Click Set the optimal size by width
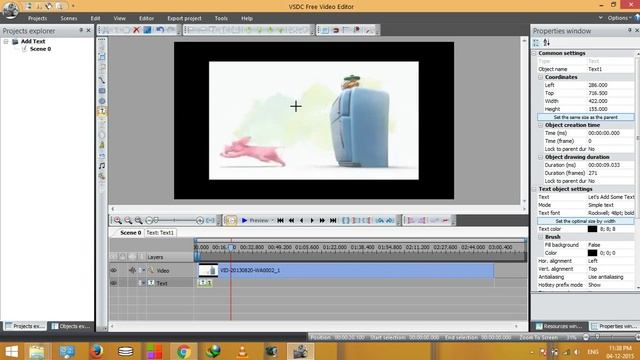 pyautogui.click(x=585, y=221)
